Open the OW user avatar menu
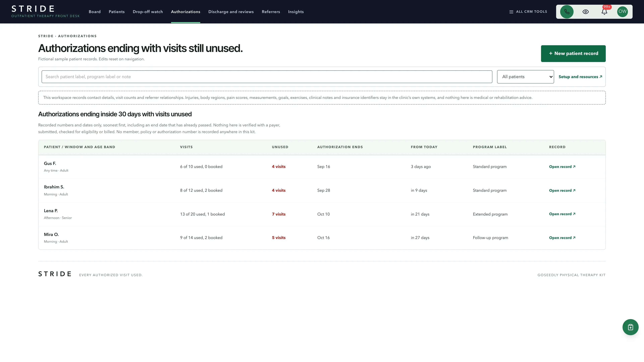The width and height of the screenshot is (644, 362). pyautogui.click(x=623, y=12)
